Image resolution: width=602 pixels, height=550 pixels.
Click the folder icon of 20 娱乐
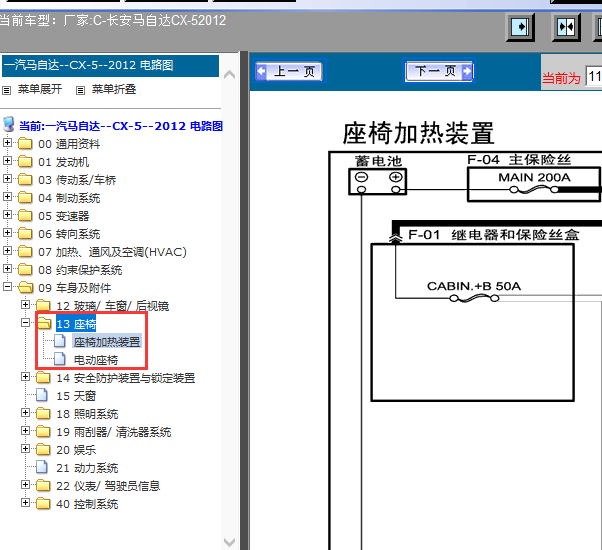coord(43,449)
